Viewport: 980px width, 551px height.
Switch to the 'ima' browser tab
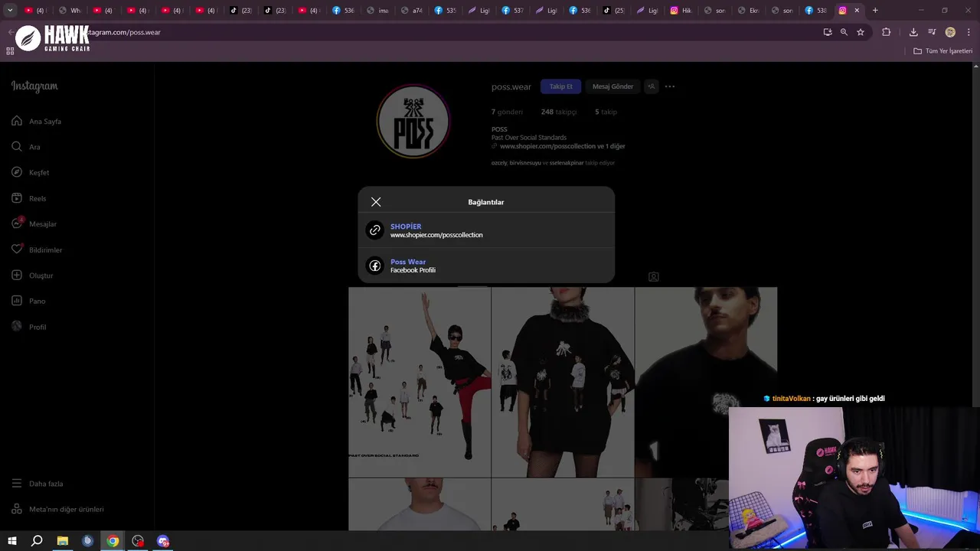tap(377, 10)
